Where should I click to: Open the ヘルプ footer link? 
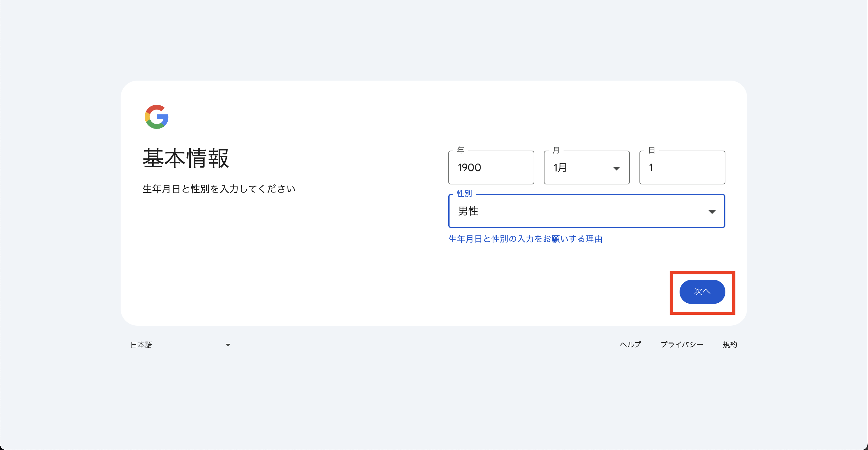click(630, 344)
